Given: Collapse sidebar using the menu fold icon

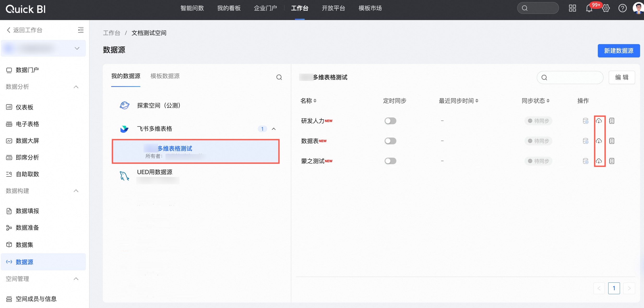Looking at the screenshot, I should coord(81,30).
